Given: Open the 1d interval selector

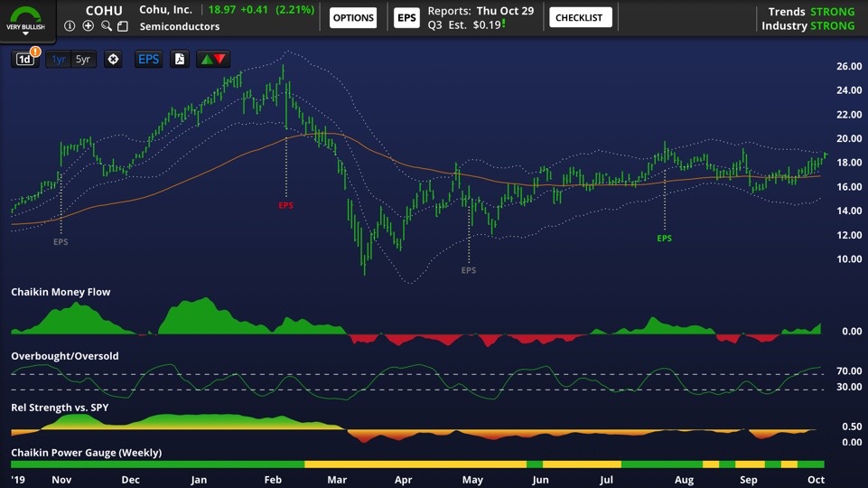Looking at the screenshot, I should click(x=25, y=60).
